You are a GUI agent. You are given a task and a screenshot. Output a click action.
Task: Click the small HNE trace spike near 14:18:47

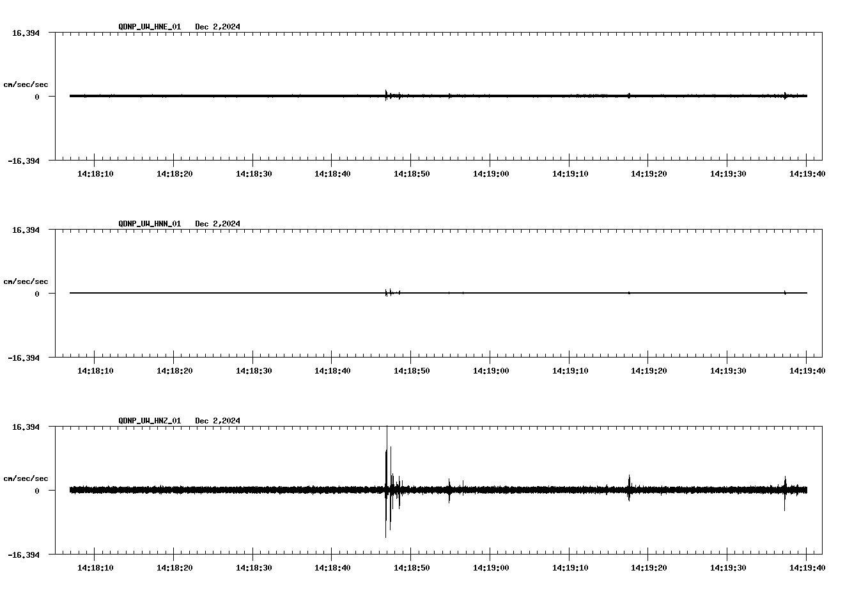pyautogui.click(x=386, y=95)
